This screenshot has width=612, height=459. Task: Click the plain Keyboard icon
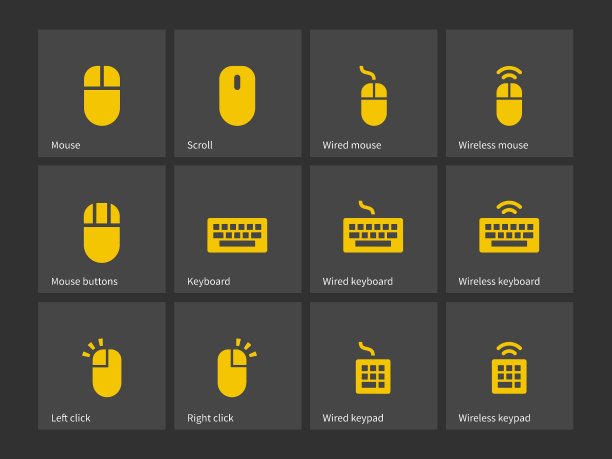pyautogui.click(x=237, y=235)
